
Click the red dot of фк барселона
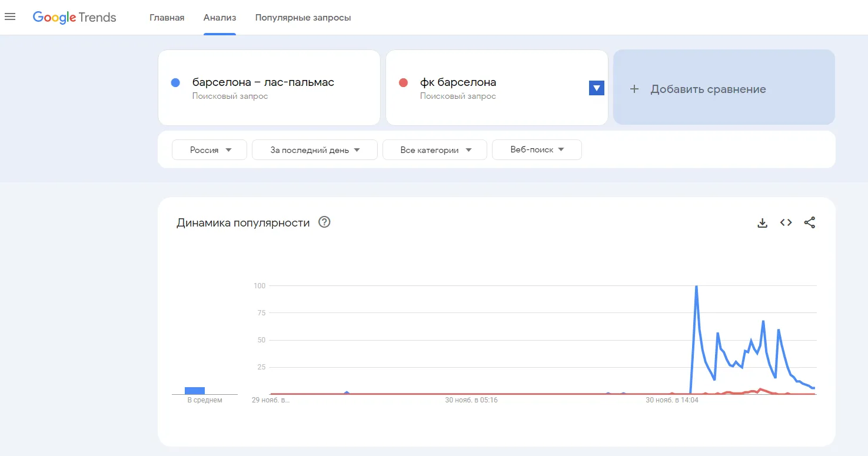(x=403, y=83)
